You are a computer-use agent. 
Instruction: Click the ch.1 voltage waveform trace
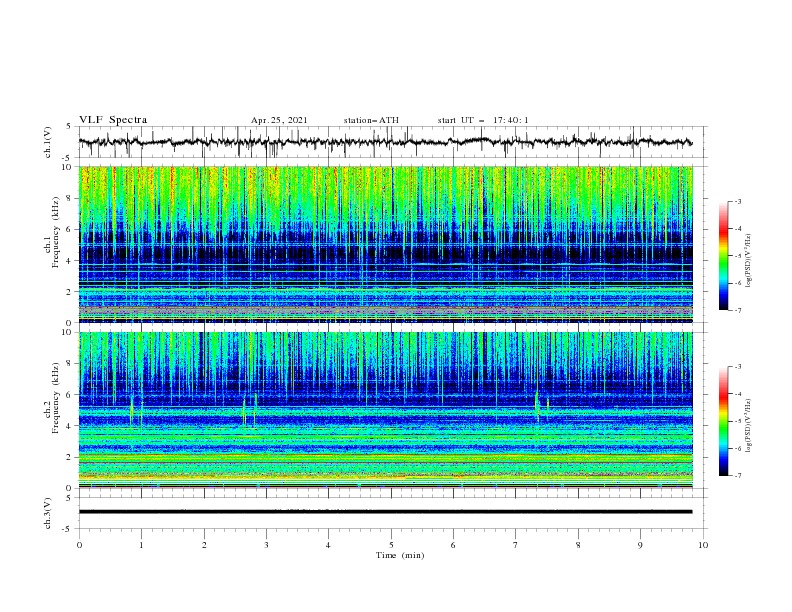pyautogui.click(x=385, y=142)
